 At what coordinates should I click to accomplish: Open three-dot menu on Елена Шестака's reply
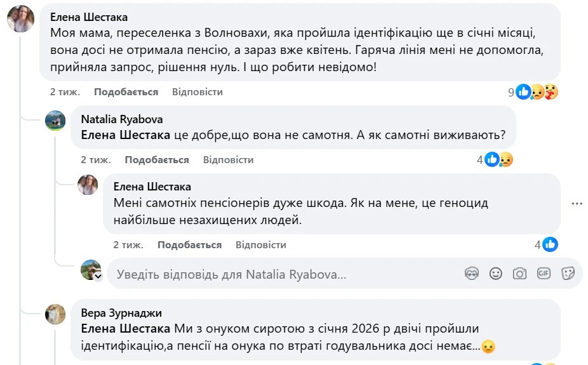[577, 204]
